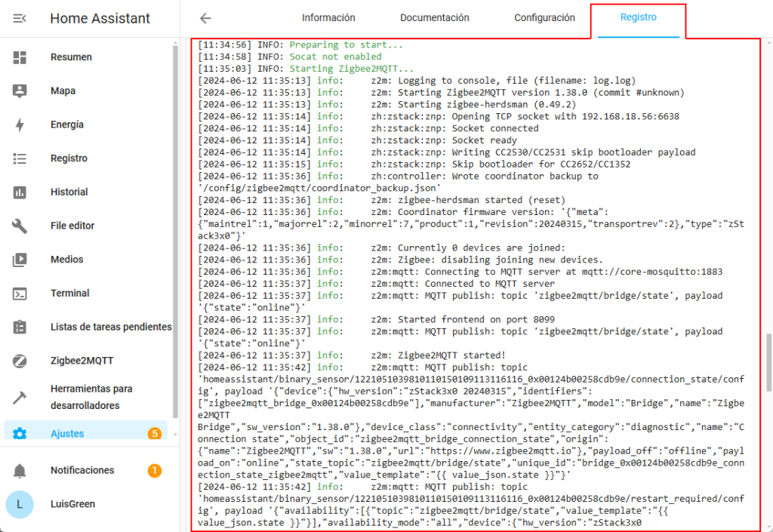Screen dimensions: 773x532
Task: Open the Documentación tab
Action: click(x=434, y=18)
